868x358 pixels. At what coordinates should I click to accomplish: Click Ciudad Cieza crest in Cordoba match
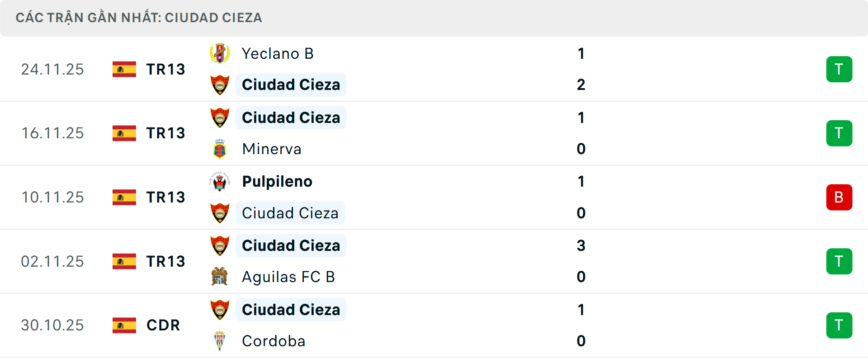coord(220,310)
